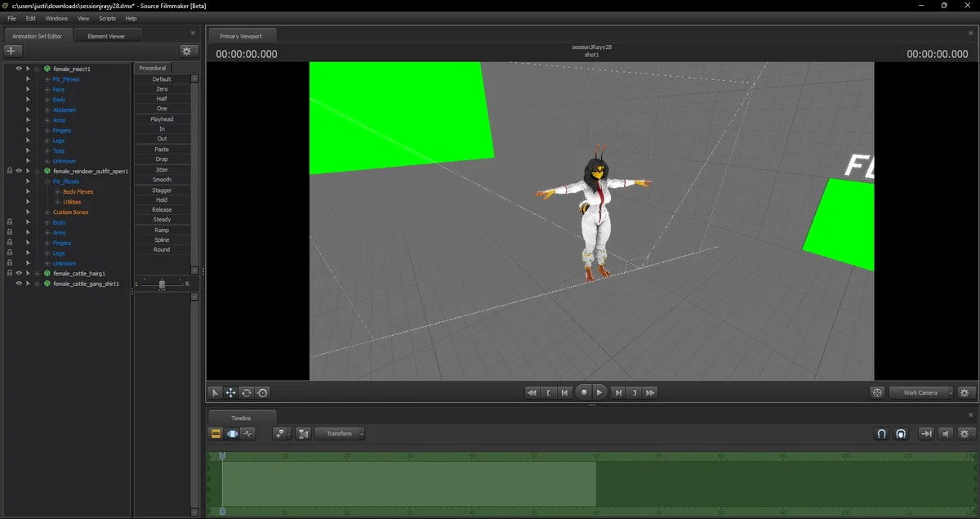Open the Work Camera dropdown
Image resolution: width=980 pixels, height=519 pixels.
923,393
